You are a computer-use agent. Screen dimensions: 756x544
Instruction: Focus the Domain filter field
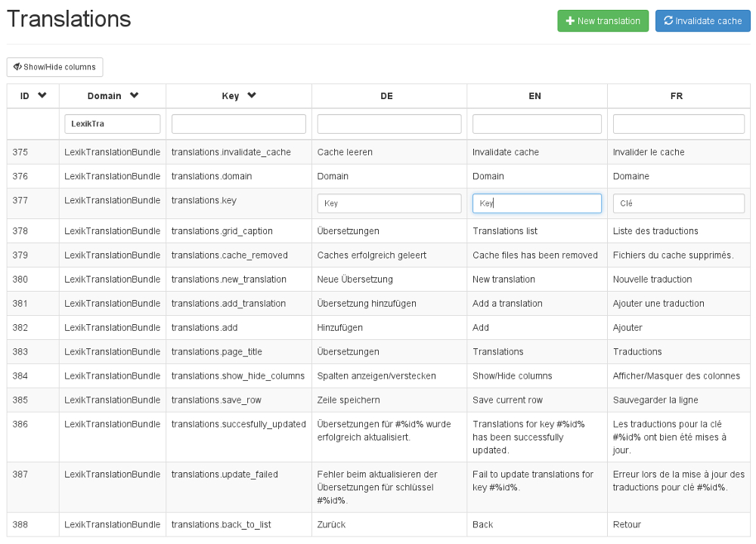(x=113, y=124)
